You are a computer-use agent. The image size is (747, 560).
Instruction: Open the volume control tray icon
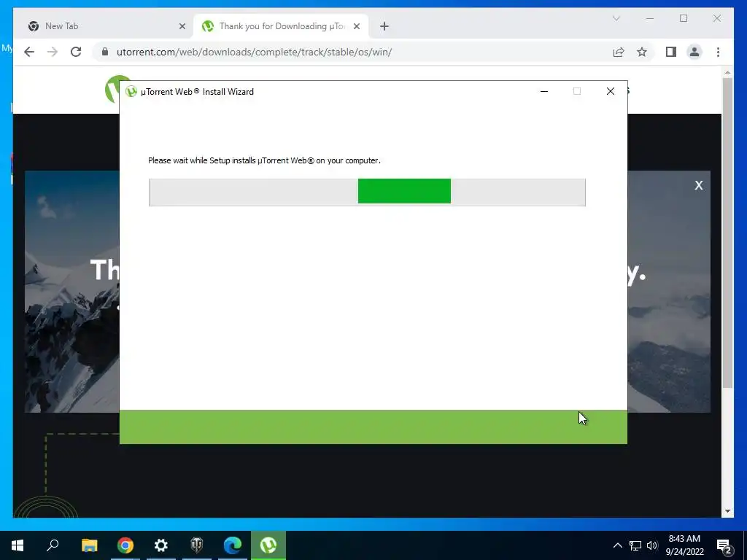point(652,545)
